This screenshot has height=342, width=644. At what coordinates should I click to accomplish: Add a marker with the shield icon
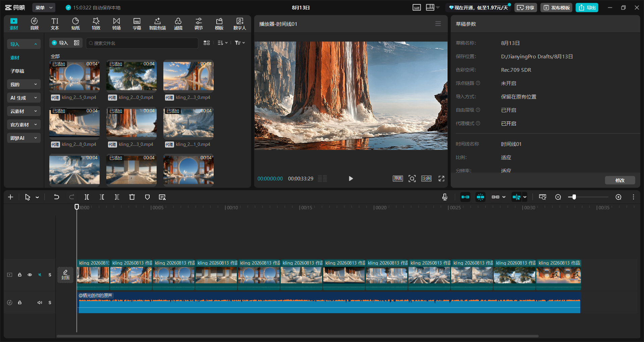tap(147, 197)
